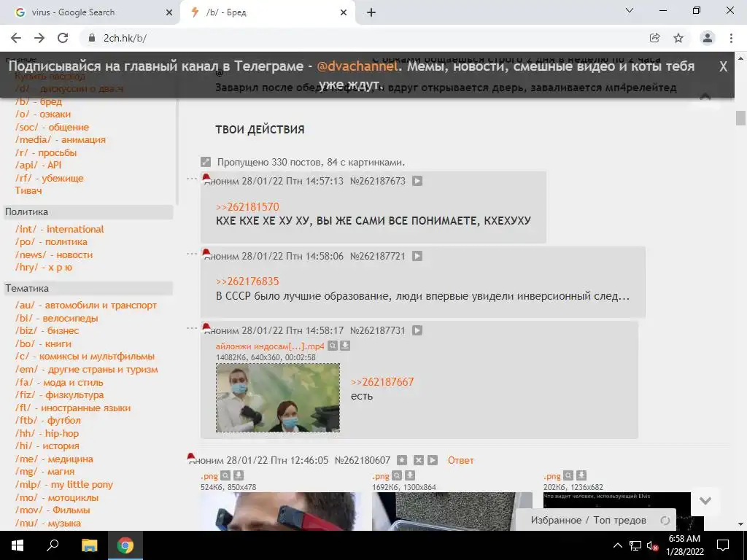Open the options dots for post №262187673

tap(192, 179)
